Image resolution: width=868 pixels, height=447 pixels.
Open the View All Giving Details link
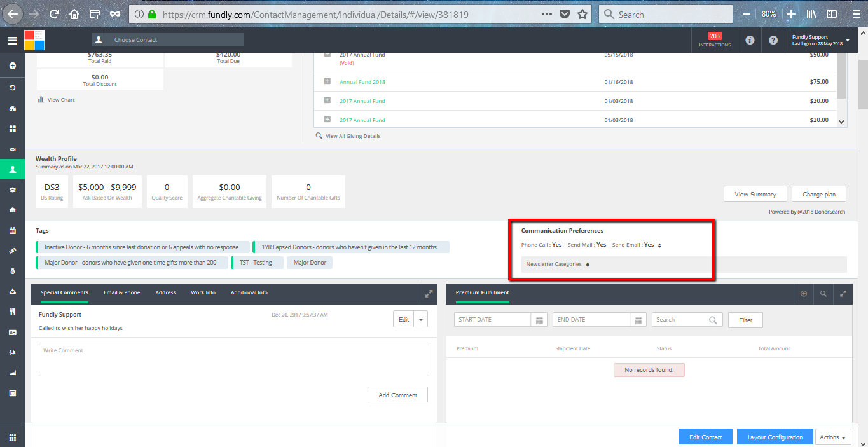(348, 136)
